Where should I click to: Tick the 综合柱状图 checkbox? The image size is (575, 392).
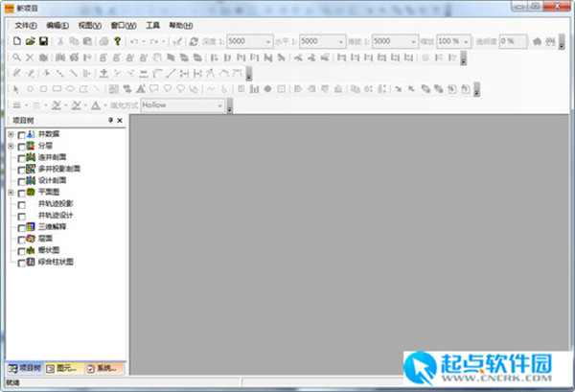tap(22, 263)
